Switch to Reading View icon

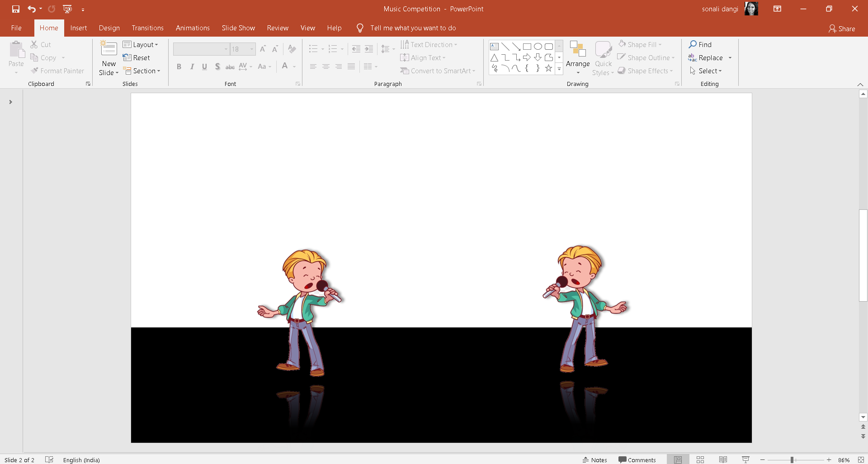723,459
